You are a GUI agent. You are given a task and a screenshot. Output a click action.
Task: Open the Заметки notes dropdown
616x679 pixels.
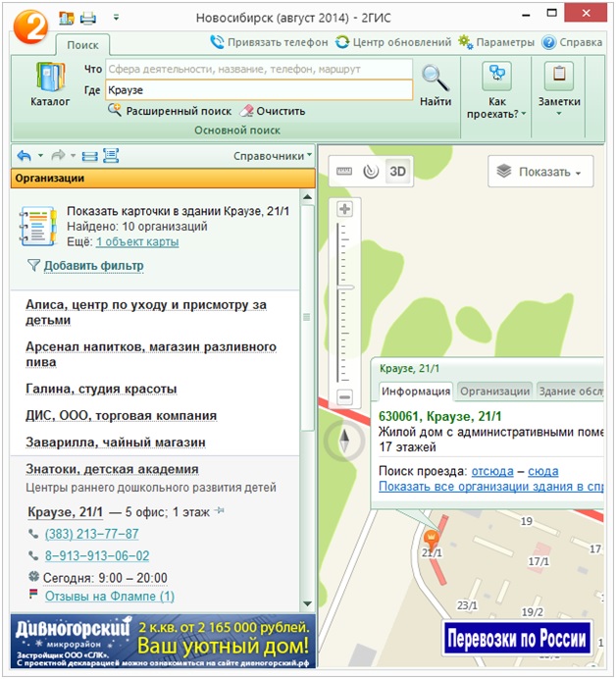coord(559,89)
